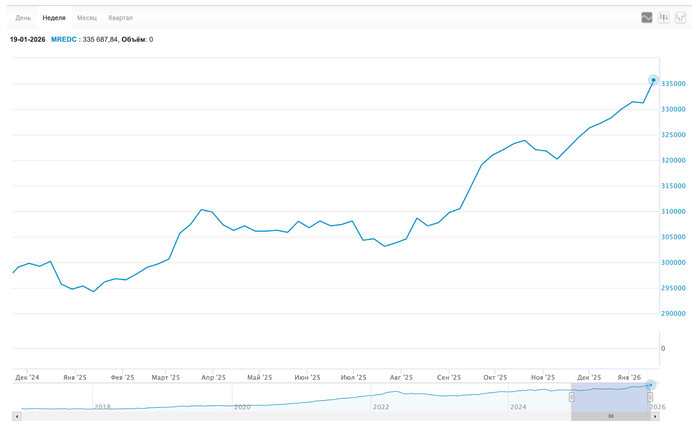Click the MREDC index label
This screenshot has width=700, height=426.
63,40
